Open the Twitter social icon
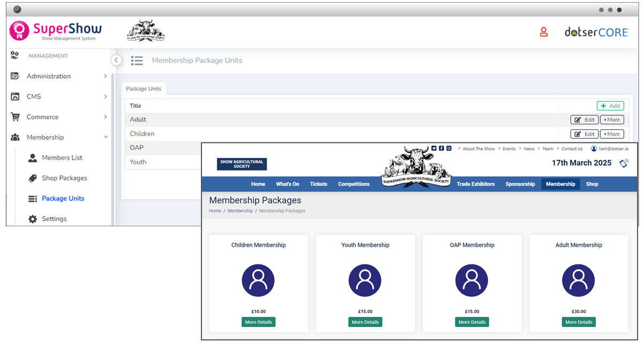This screenshot has height=349, width=644. [x=434, y=148]
